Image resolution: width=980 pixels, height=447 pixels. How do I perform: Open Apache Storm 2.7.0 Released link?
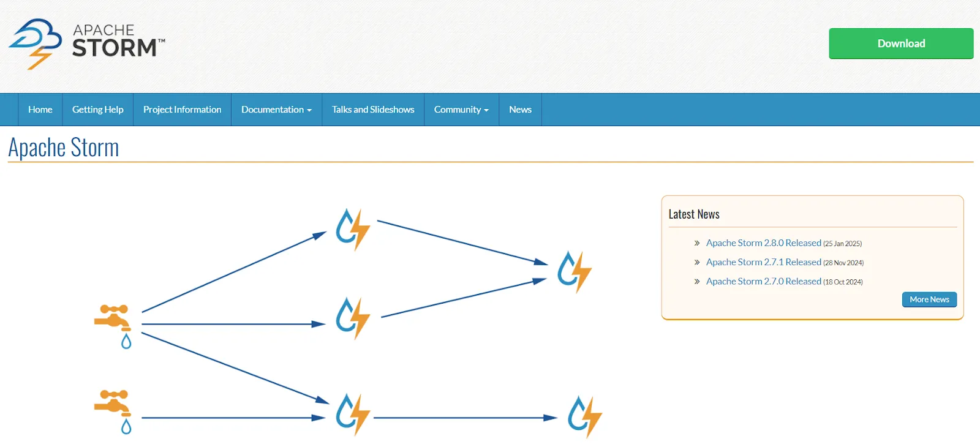(763, 282)
